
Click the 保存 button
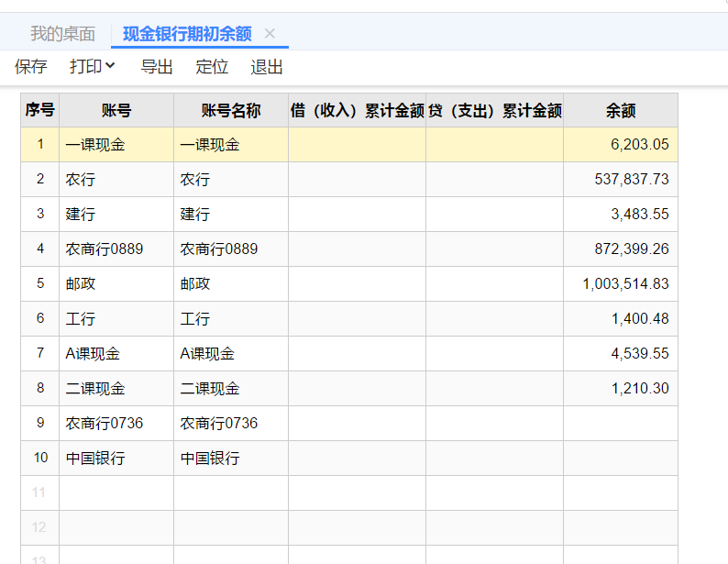[x=30, y=67]
